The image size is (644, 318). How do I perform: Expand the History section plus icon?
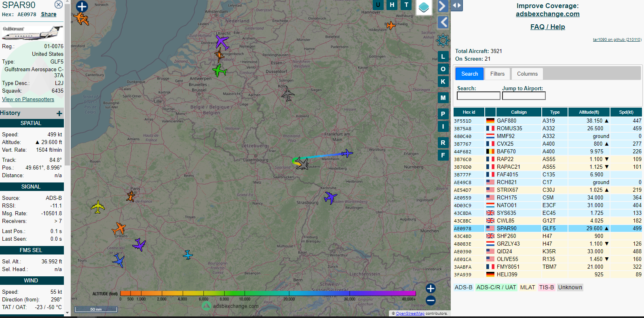[x=59, y=114]
